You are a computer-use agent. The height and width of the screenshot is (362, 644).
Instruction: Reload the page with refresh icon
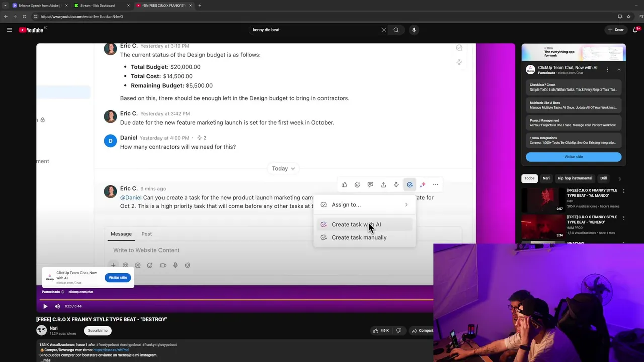(x=24, y=16)
